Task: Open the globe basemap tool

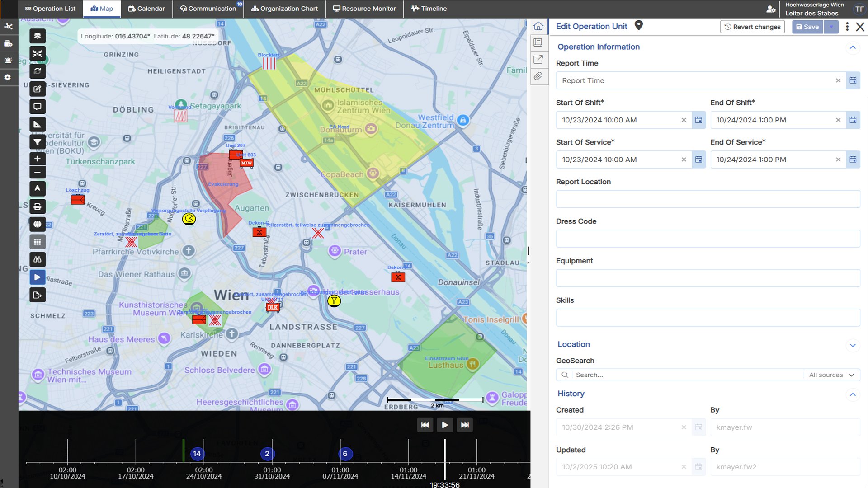Action: (x=38, y=224)
